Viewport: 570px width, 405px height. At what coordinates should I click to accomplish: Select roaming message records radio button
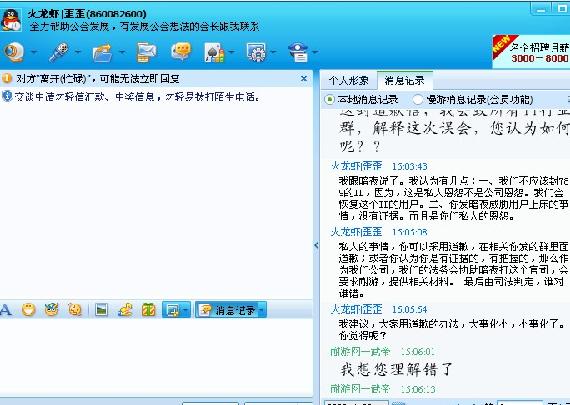(x=418, y=99)
